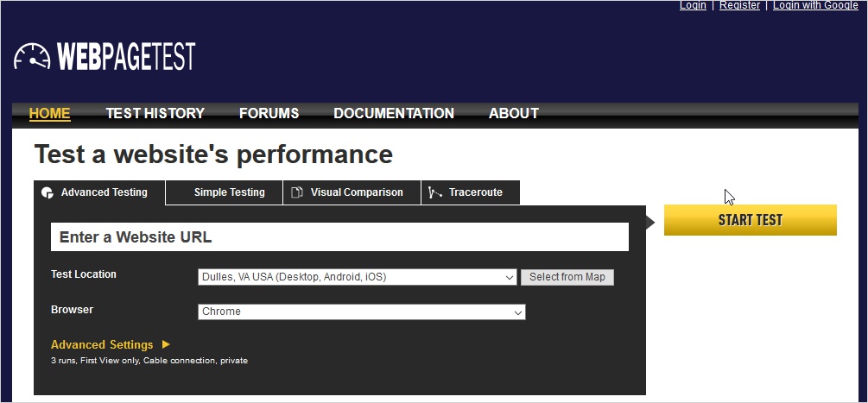Click the Traceroute graph icon

tap(435, 192)
